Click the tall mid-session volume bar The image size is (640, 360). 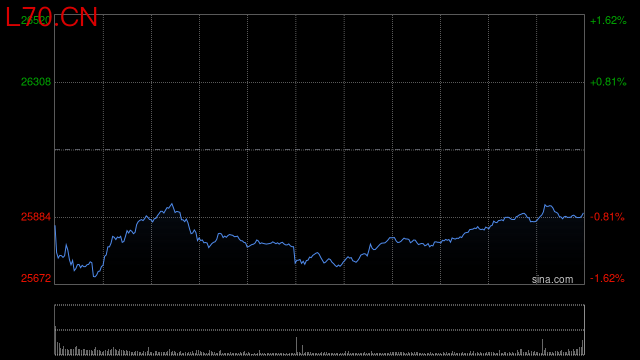pos(296,346)
